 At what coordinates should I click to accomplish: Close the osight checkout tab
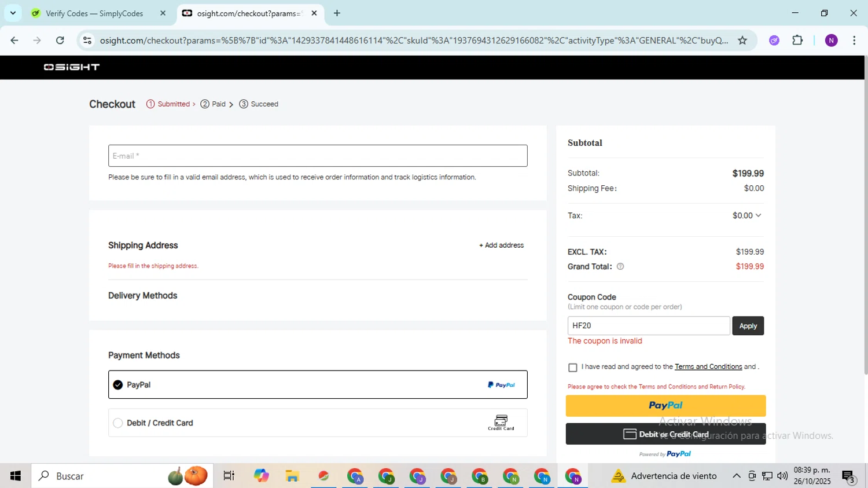click(314, 13)
